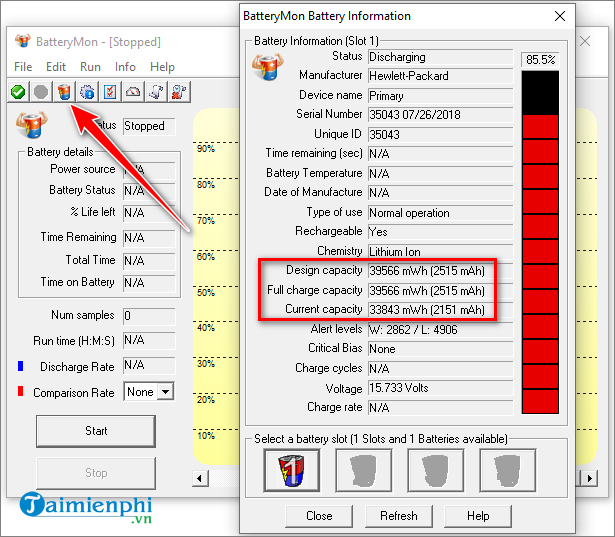Click the Charge cycles N/A field
The width and height of the screenshot is (615, 537).
440,368
